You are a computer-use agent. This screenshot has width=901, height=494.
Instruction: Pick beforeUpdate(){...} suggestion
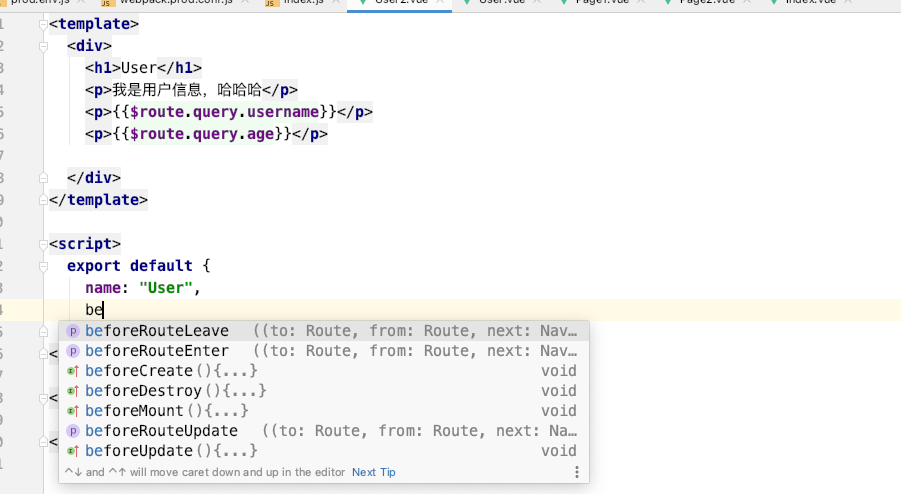coord(324,451)
